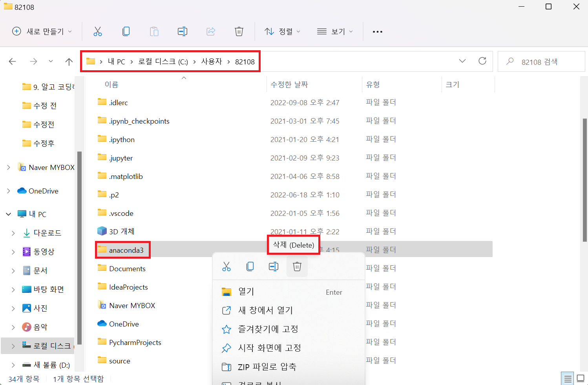
Task: Select the 3D 개체 folder
Action: (x=122, y=232)
